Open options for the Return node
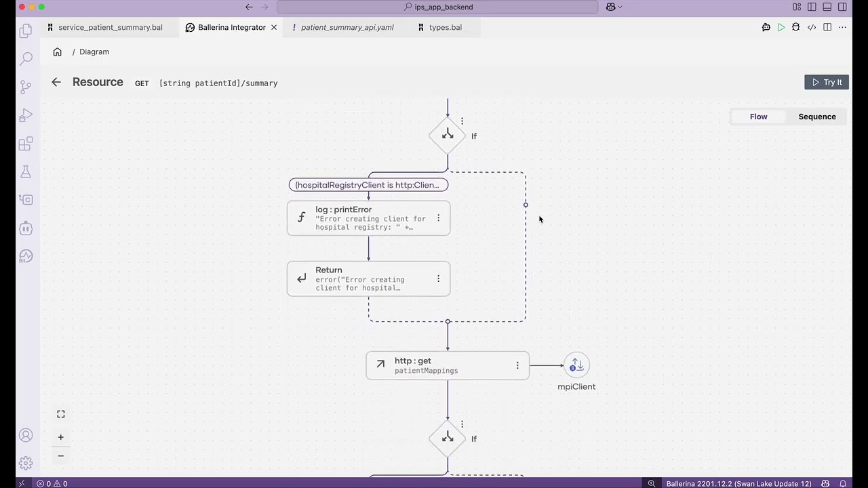Screen dimensions: 868x488 [438, 279]
